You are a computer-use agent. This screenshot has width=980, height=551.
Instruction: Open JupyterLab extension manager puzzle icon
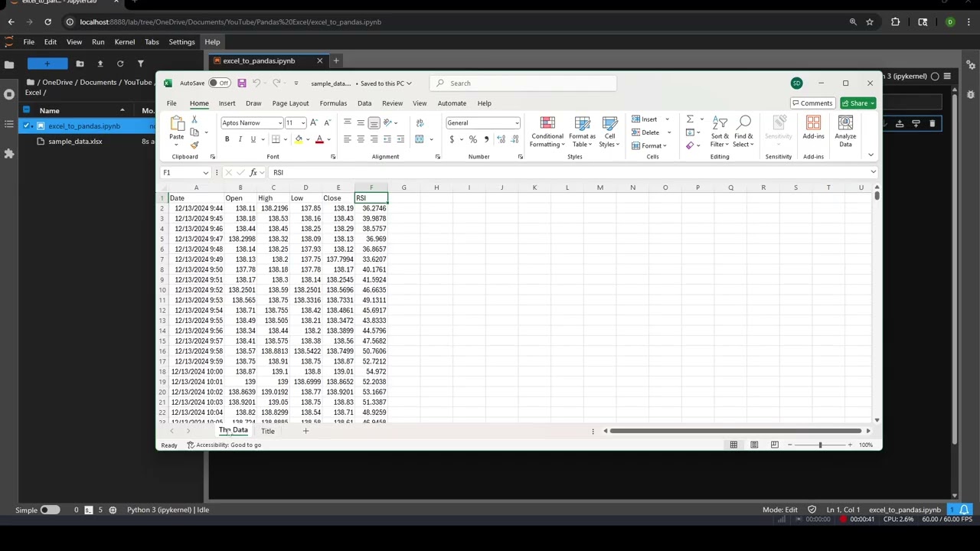tap(9, 154)
